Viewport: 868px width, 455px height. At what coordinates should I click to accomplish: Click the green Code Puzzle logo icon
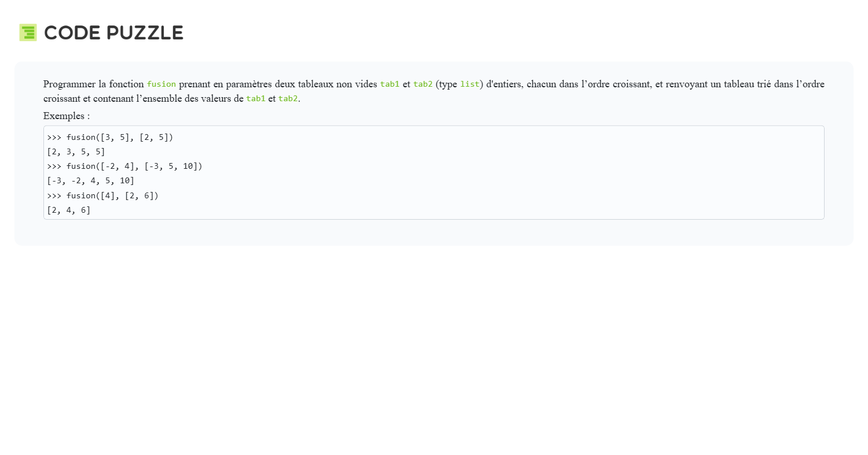(28, 32)
